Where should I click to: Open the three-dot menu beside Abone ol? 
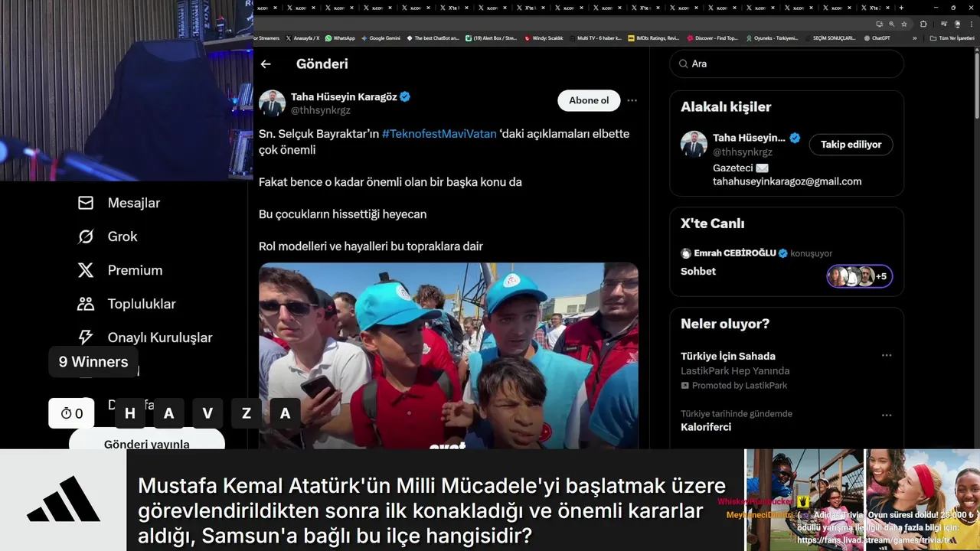point(632,100)
